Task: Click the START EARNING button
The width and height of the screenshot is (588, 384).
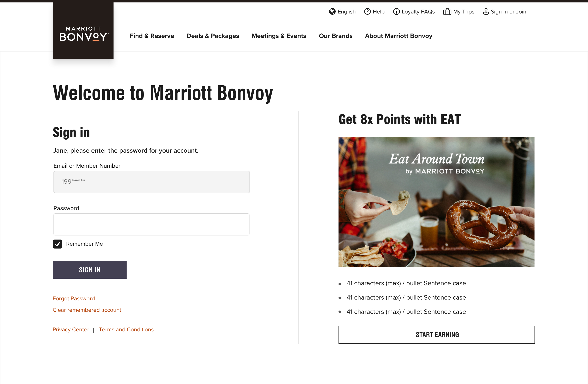Action: point(437,335)
